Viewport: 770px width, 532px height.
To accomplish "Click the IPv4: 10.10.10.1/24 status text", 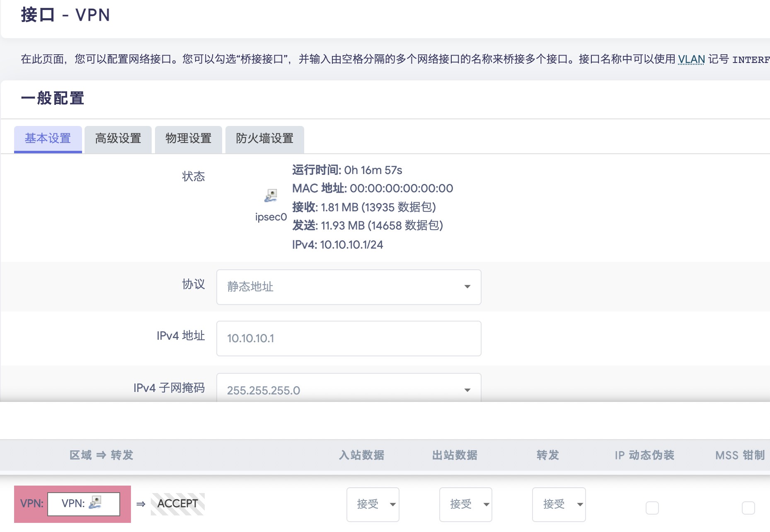I will (338, 244).
